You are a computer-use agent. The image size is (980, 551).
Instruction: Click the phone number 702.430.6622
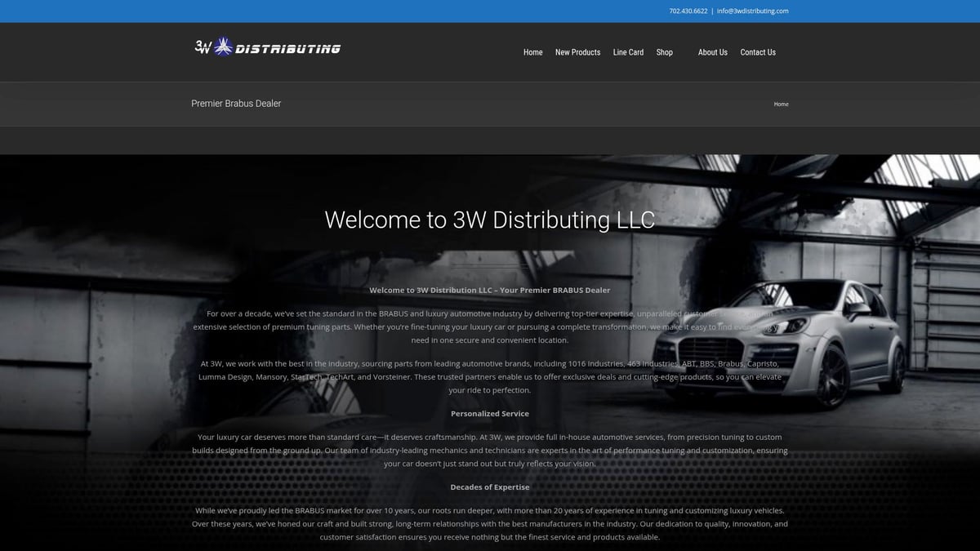(688, 11)
